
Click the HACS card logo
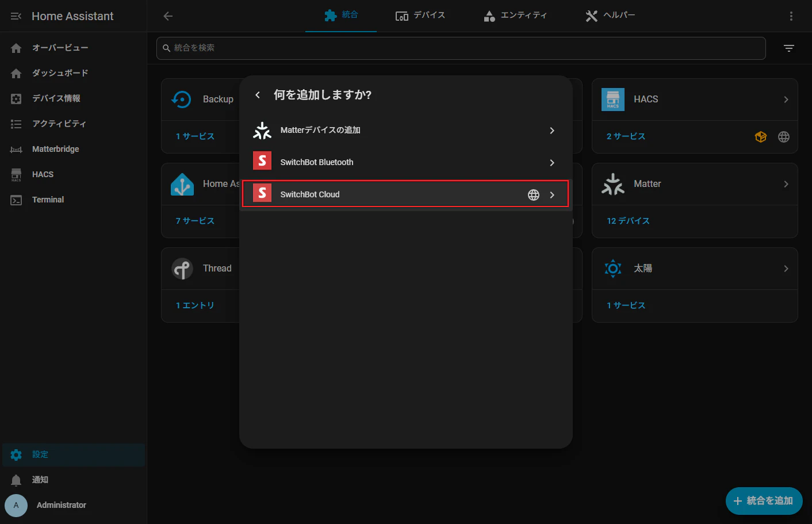613,100
